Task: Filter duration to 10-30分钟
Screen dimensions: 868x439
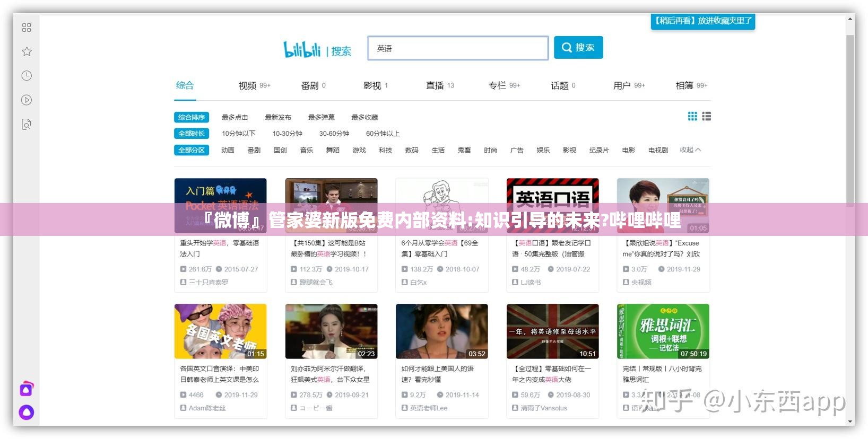Action: pyautogui.click(x=287, y=134)
